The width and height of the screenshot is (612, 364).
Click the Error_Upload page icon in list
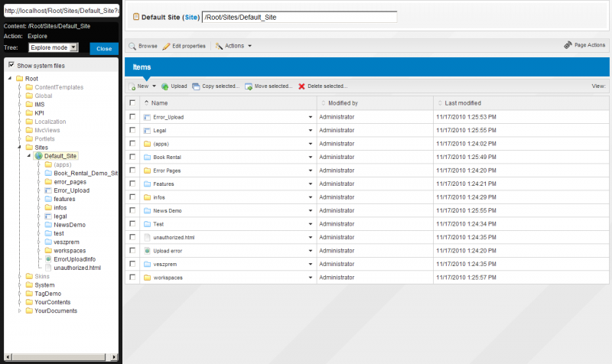click(147, 117)
